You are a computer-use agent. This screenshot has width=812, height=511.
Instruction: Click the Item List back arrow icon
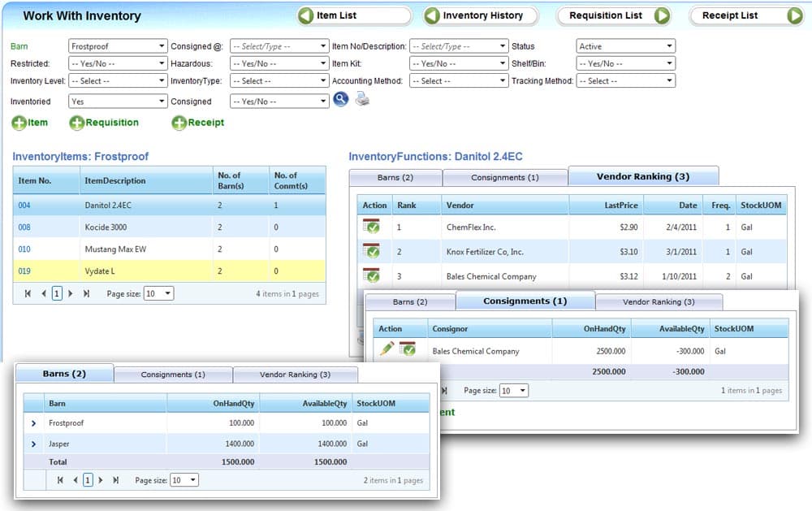point(306,15)
